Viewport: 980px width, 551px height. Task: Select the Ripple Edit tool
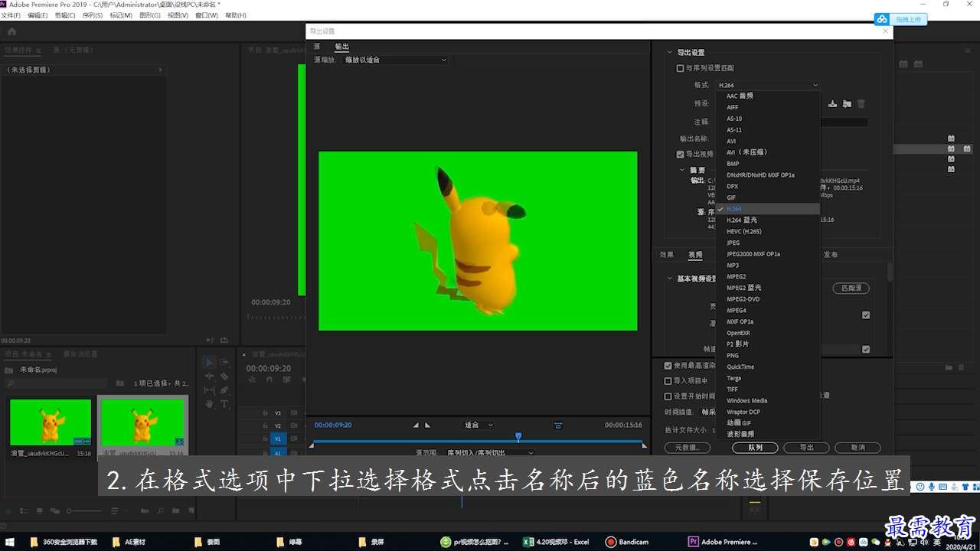click(210, 376)
